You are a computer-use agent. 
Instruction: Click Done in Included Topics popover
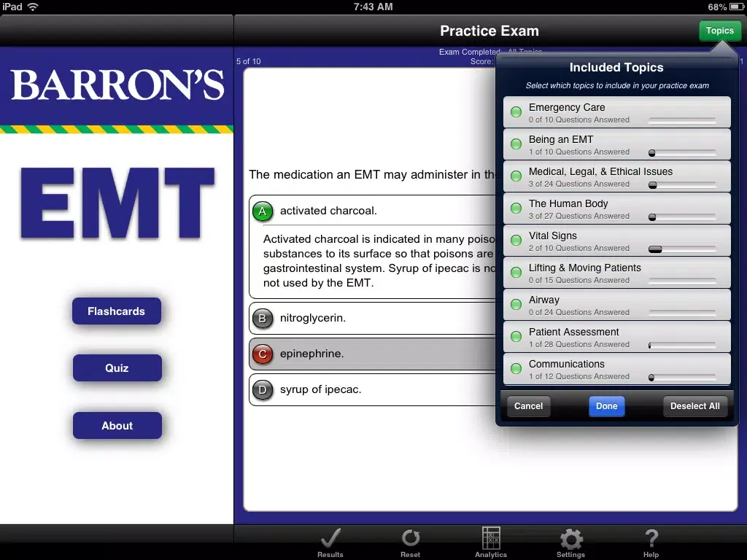click(606, 406)
